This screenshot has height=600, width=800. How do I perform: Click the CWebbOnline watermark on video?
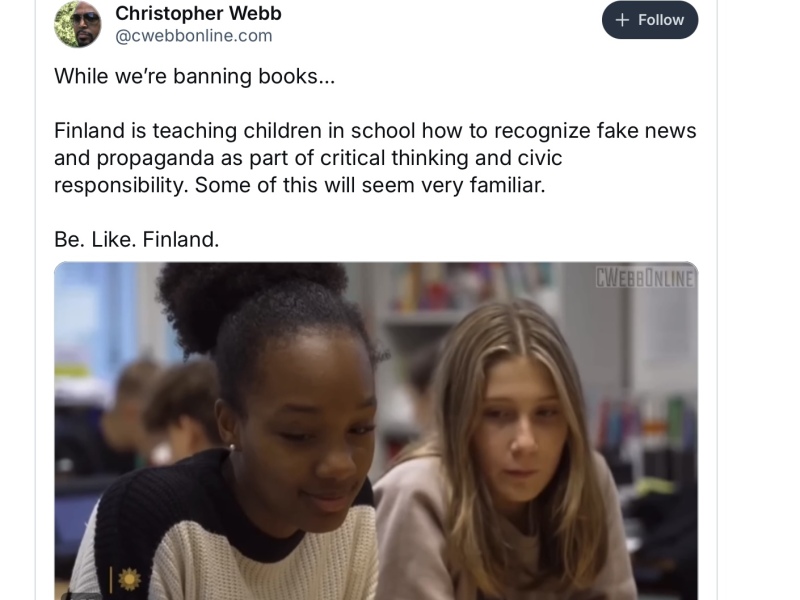coord(645,279)
